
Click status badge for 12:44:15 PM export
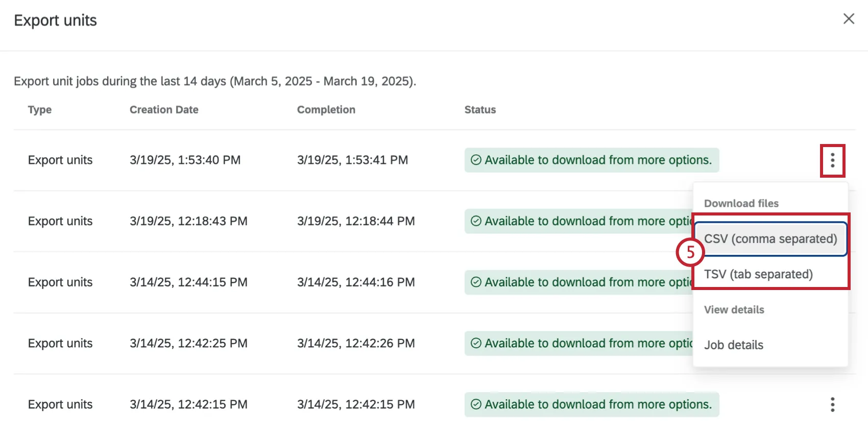[x=578, y=282]
